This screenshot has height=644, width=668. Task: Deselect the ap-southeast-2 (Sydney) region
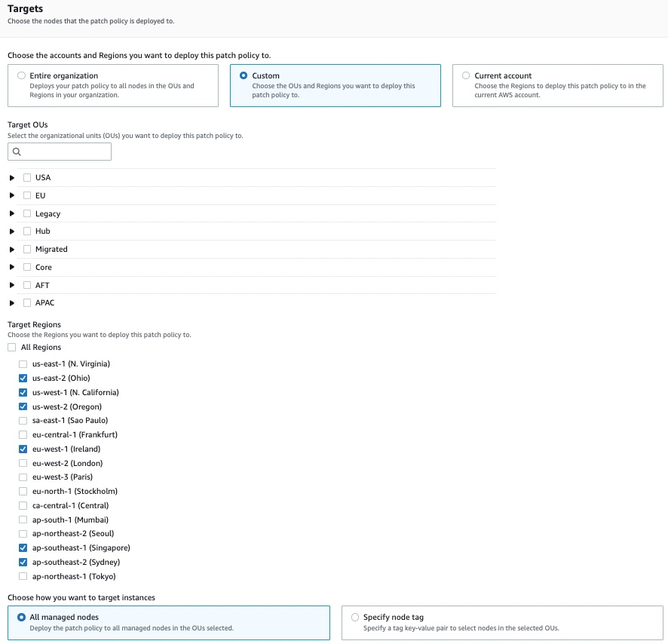click(x=23, y=562)
